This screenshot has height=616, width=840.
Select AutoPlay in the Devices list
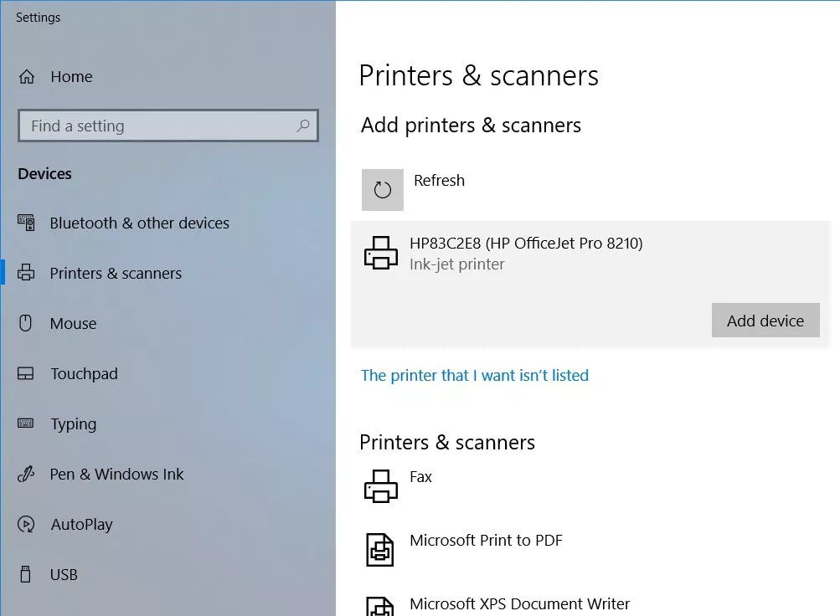(x=81, y=525)
